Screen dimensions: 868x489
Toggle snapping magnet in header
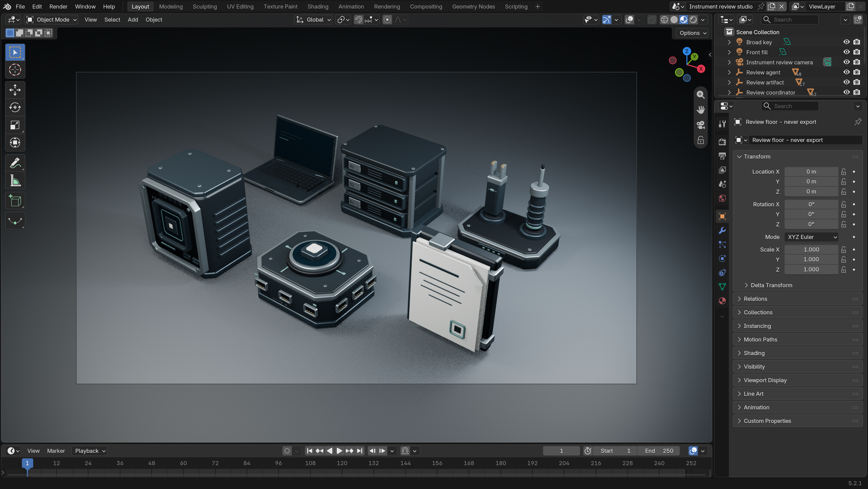358,20
